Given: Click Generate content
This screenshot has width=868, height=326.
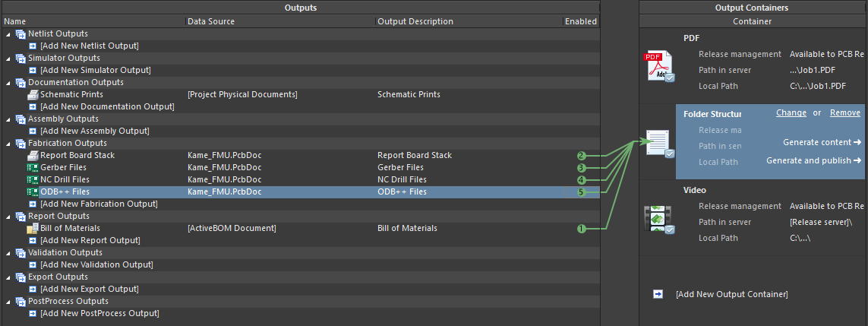Looking at the screenshot, I should (822, 143).
